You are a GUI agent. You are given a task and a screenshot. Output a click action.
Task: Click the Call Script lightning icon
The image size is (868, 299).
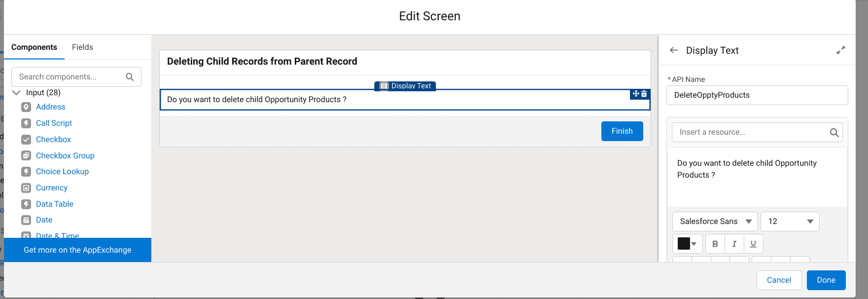26,123
